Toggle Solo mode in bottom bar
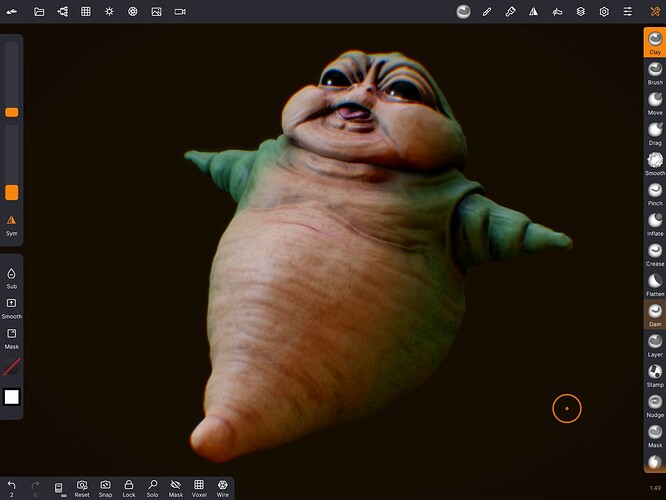 (152, 488)
